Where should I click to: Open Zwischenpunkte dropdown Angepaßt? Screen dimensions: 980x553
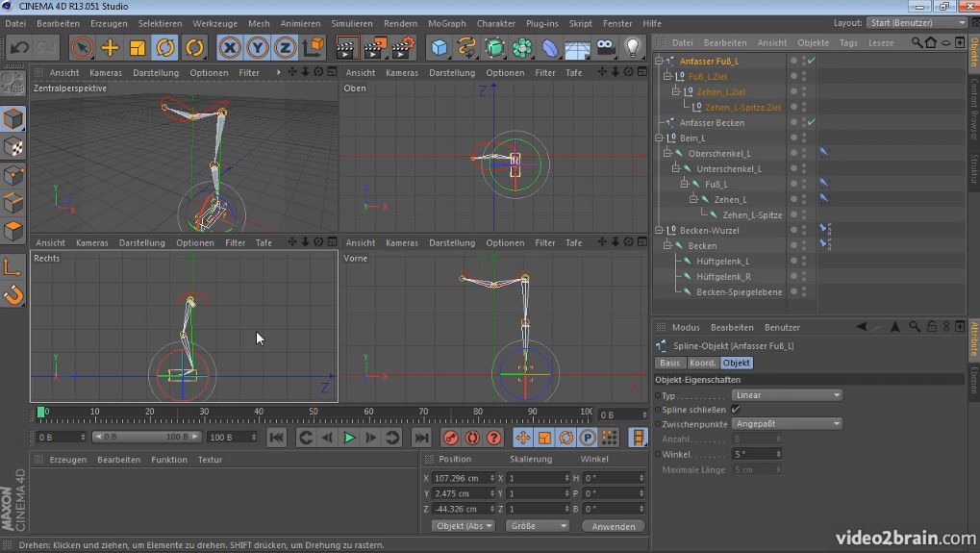(787, 424)
